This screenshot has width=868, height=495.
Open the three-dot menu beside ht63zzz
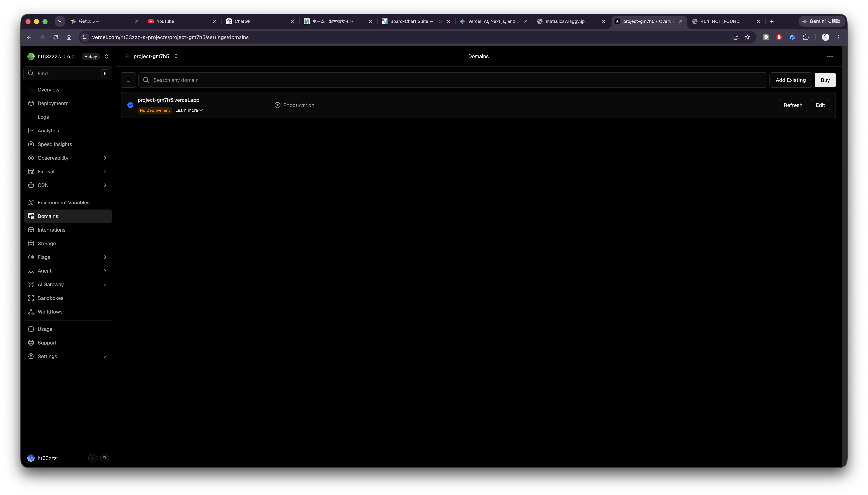pyautogui.click(x=92, y=458)
